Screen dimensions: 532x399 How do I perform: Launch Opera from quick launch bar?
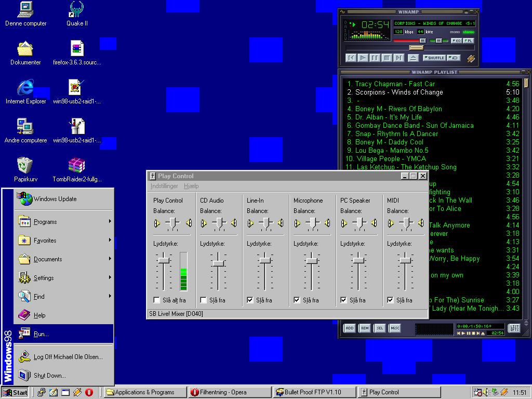(x=89, y=392)
